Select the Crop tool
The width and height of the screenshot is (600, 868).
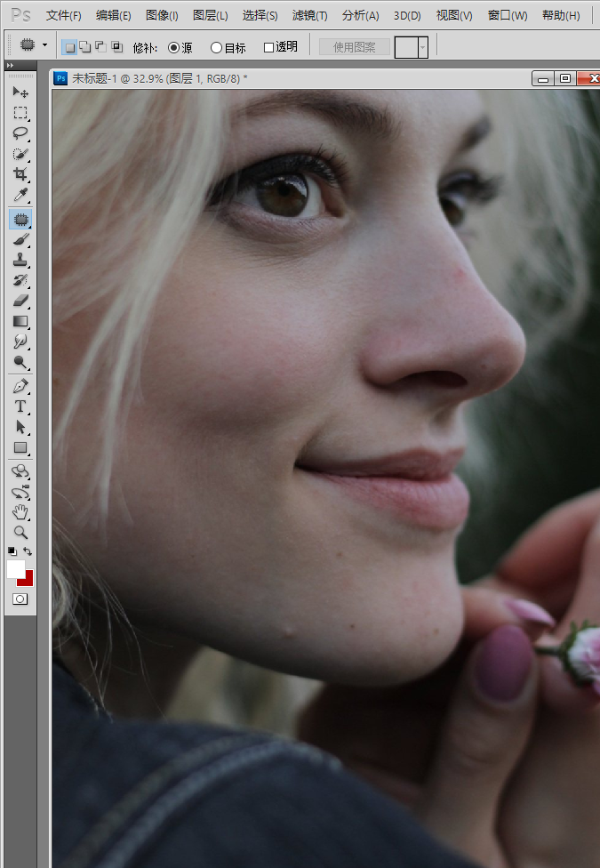pos(20,175)
